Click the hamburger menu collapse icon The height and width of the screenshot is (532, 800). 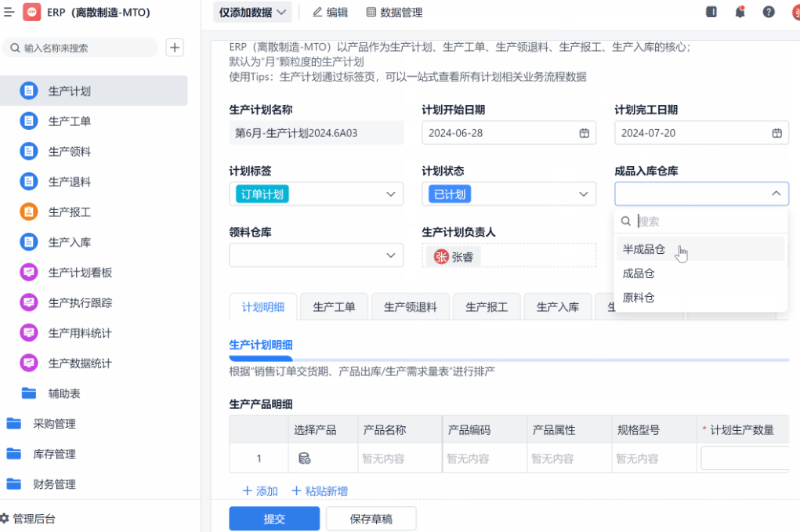9,12
